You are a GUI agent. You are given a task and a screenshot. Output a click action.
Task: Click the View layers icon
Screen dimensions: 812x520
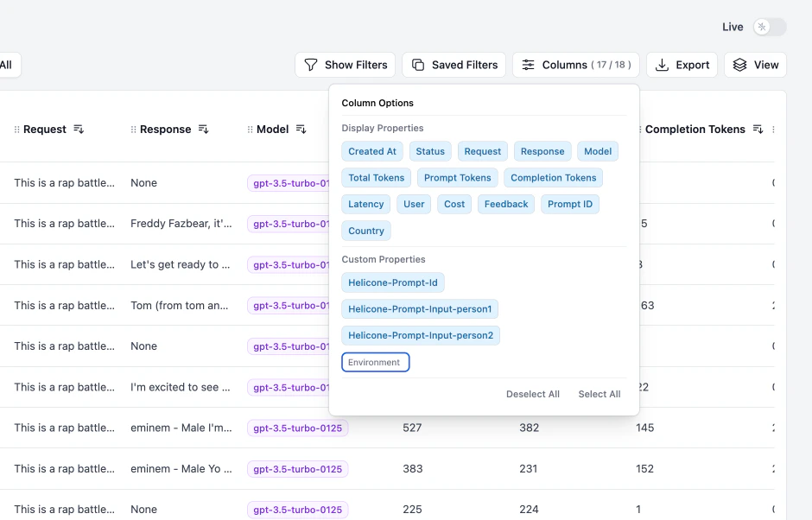(x=739, y=64)
